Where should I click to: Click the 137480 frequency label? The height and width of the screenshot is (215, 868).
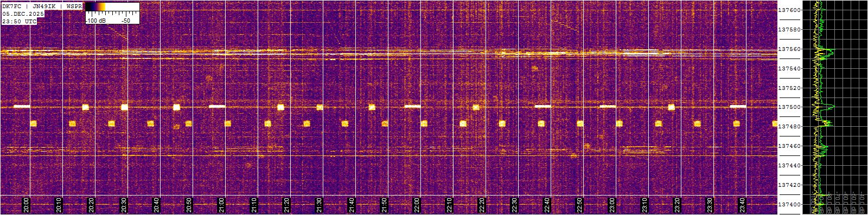(x=790, y=127)
